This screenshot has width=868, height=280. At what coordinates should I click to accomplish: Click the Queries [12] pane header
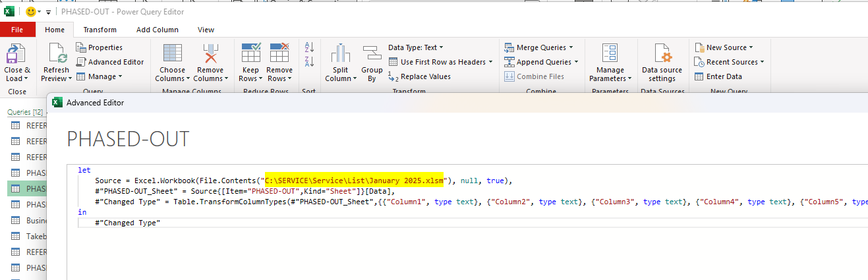[x=24, y=112]
